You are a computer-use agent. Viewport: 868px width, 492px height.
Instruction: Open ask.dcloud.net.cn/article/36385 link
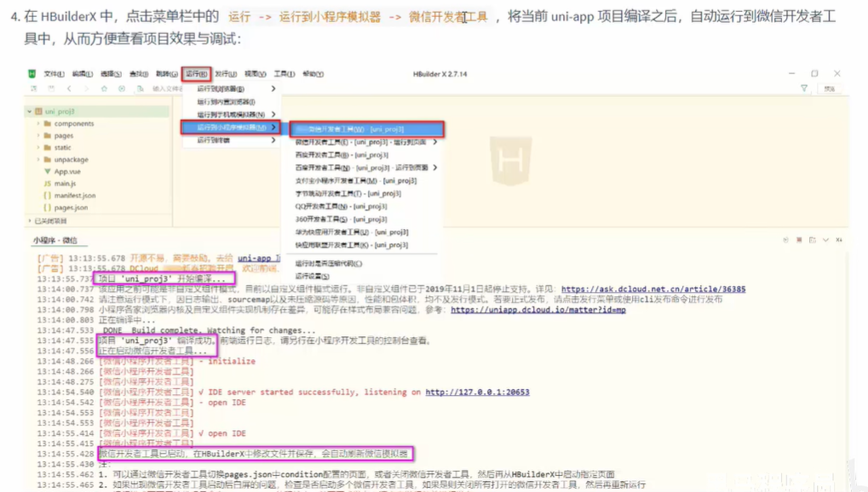point(653,289)
